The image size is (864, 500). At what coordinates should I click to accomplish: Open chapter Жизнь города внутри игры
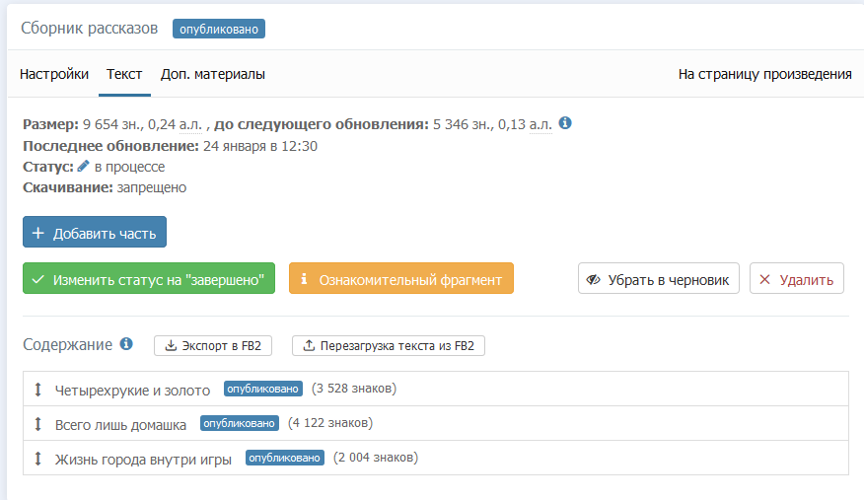coord(143,459)
